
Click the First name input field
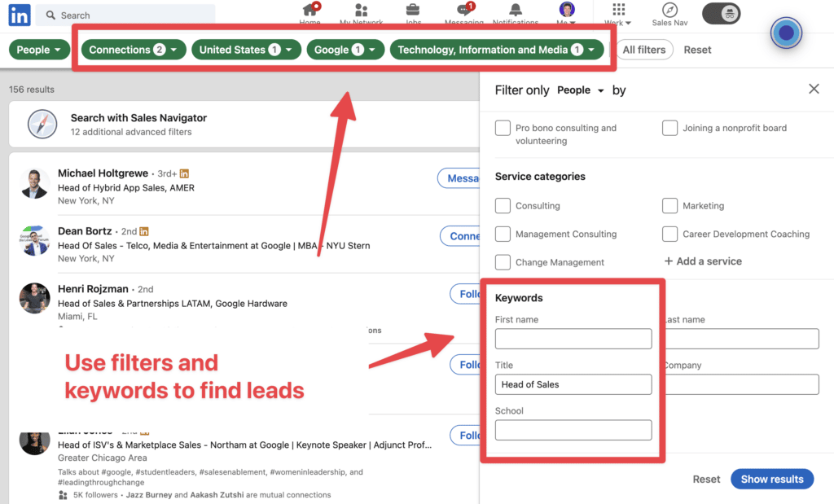tap(573, 339)
